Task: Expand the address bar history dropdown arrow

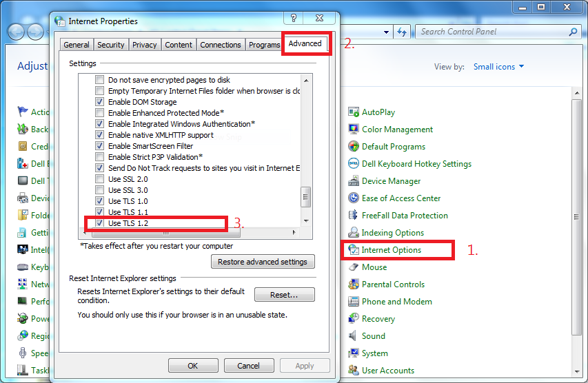Action: click(x=386, y=32)
